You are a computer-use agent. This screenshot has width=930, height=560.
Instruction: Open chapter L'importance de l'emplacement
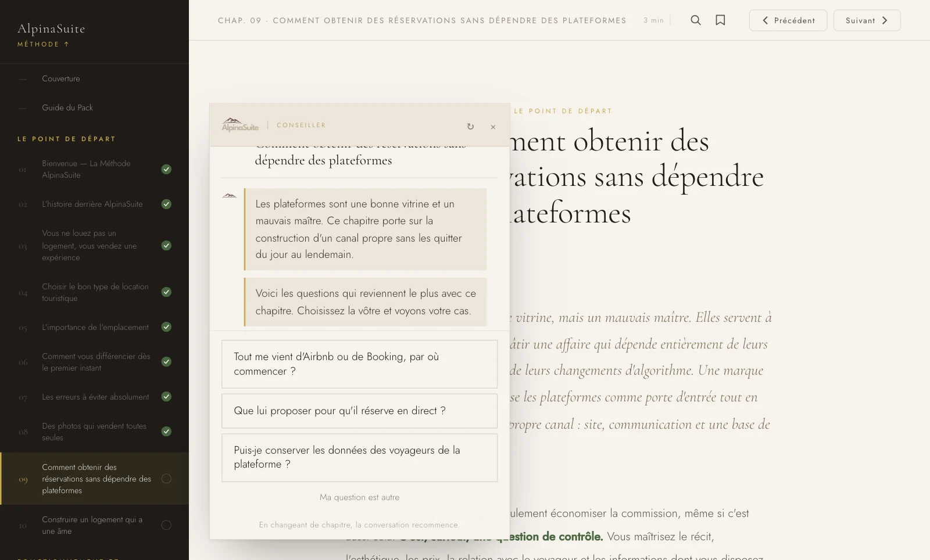94,327
